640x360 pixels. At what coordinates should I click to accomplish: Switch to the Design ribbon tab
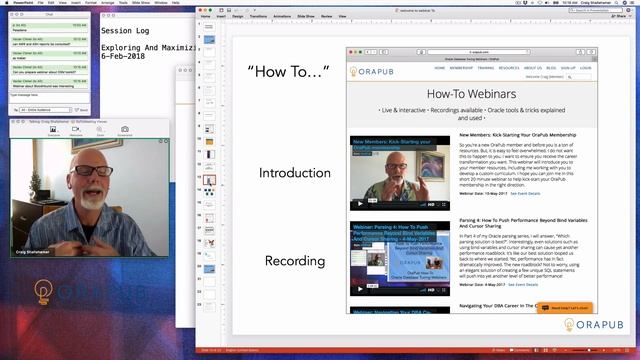(x=238, y=16)
